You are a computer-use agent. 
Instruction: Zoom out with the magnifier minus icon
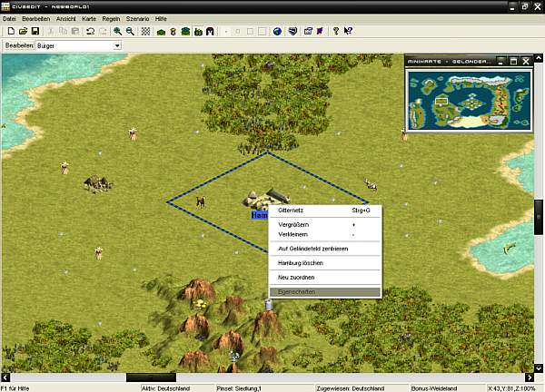click(x=131, y=31)
